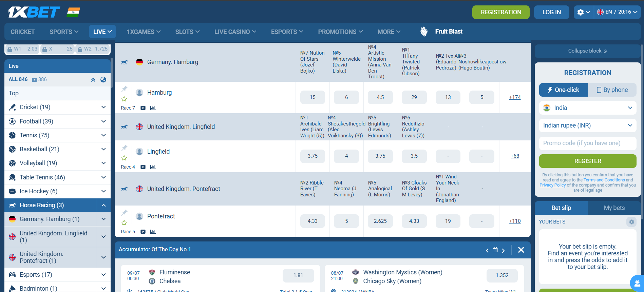Pin the Pontefract race event
Screen dimensions: 644x292
pyautogui.click(x=124, y=213)
